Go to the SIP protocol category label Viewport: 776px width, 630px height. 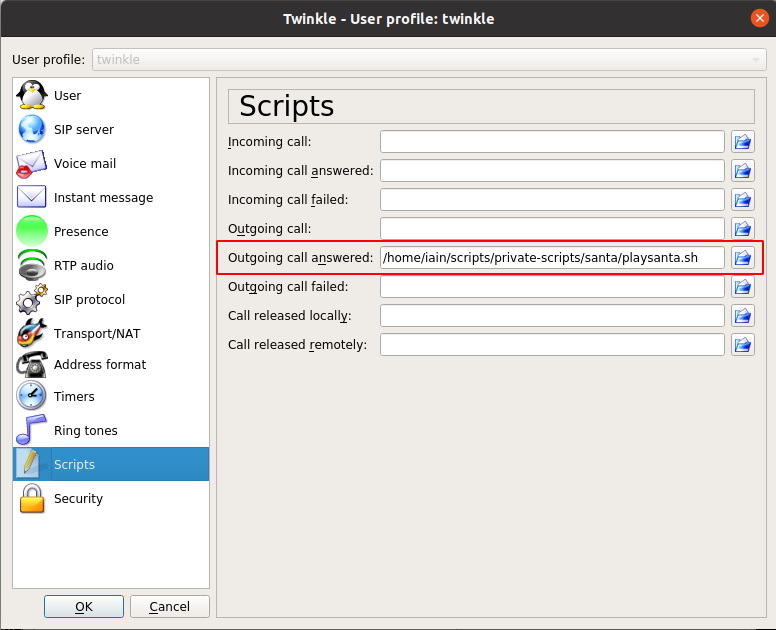click(90, 299)
